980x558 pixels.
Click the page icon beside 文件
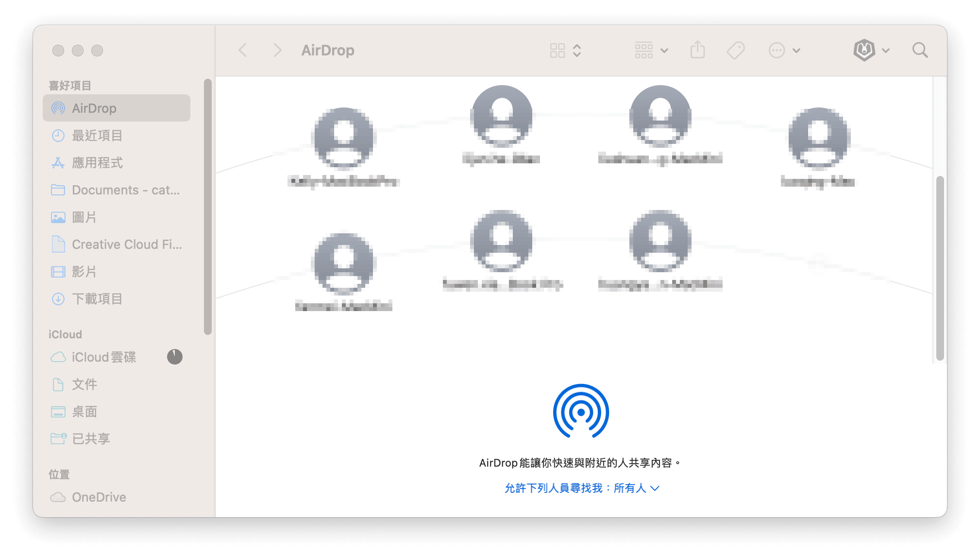pos(58,384)
